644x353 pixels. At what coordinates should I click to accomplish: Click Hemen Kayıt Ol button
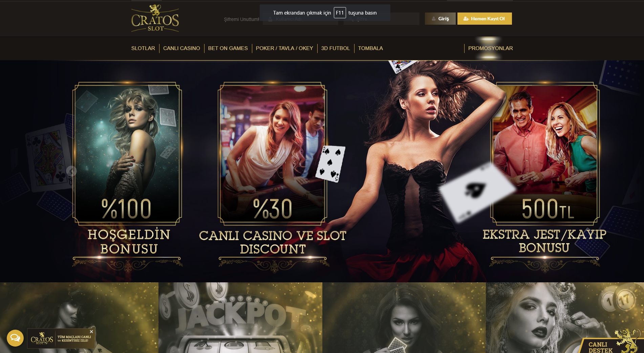click(485, 19)
